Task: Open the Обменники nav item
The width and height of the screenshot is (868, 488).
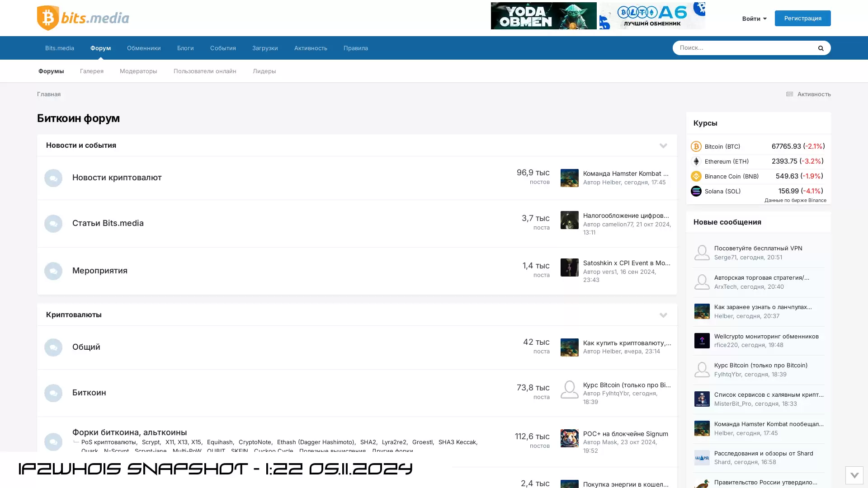Action: point(144,48)
